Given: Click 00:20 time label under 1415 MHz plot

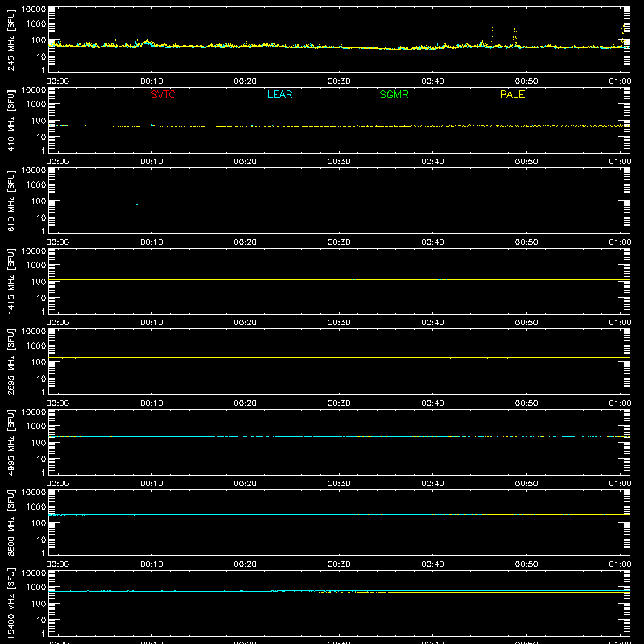Looking at the screenshot, I should pos(246,323).
